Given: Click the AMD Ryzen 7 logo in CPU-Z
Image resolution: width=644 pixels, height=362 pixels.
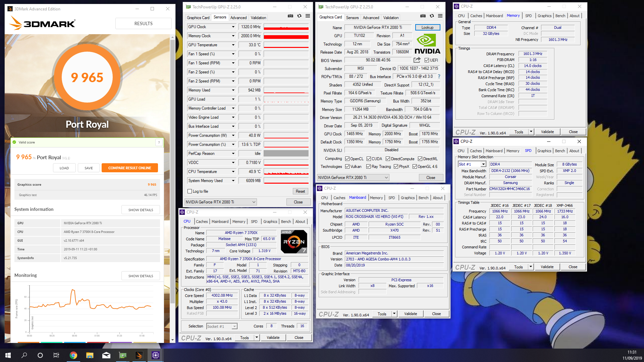Looking at the screenshot, I should [x=294, y=241].
